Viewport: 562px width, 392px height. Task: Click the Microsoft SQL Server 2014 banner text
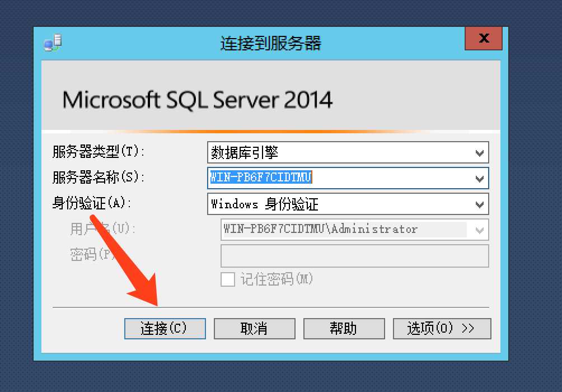tap(198, 100)
